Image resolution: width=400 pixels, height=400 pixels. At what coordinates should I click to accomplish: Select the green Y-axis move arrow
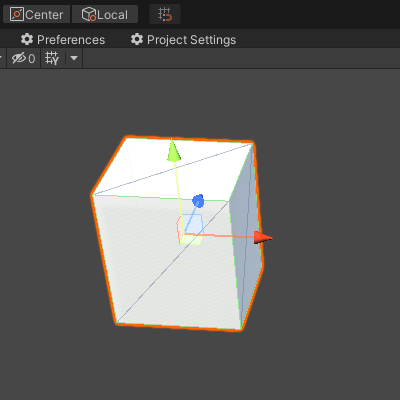click(173, 151)
